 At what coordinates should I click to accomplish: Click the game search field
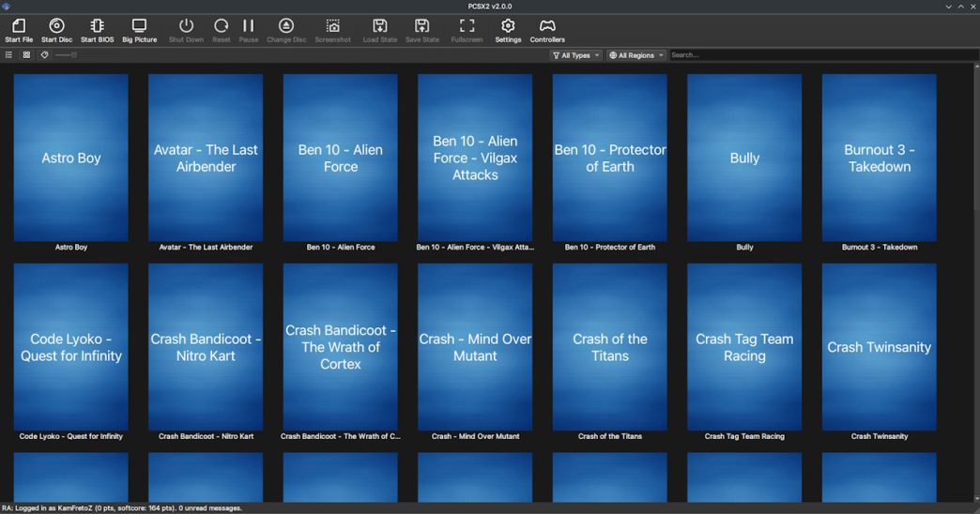tap(822, 55)
